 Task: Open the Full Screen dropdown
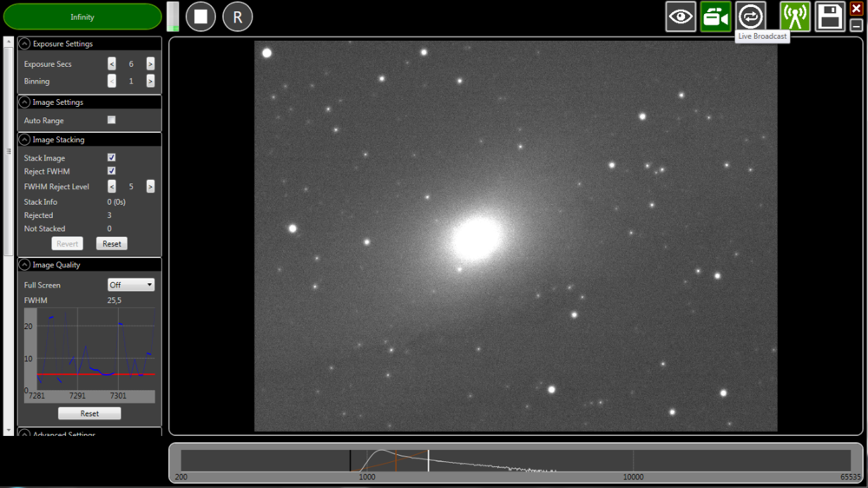pos(131,286)
